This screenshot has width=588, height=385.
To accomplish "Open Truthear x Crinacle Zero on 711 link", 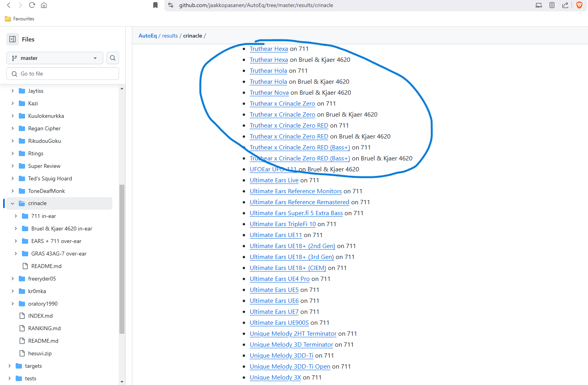I will 283,103.
